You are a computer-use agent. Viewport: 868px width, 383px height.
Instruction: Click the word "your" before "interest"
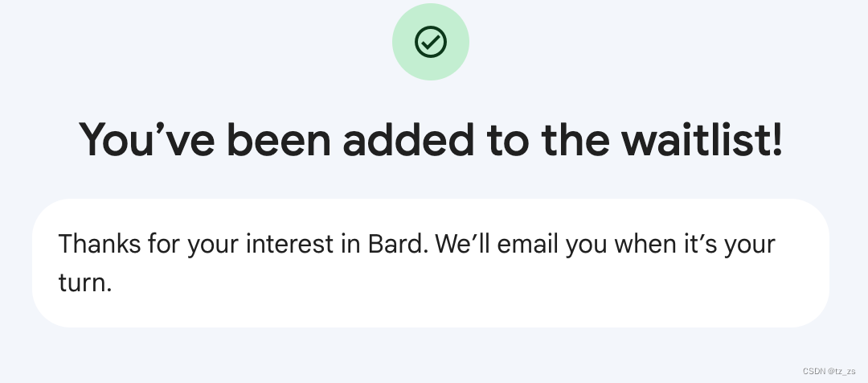pyautogui.click(x=213, y=244)
